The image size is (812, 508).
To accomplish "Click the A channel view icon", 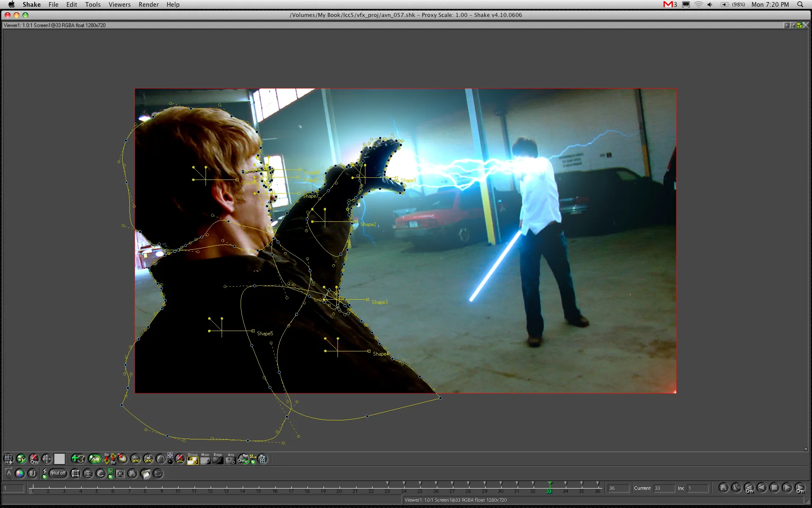I will (9, 473).
